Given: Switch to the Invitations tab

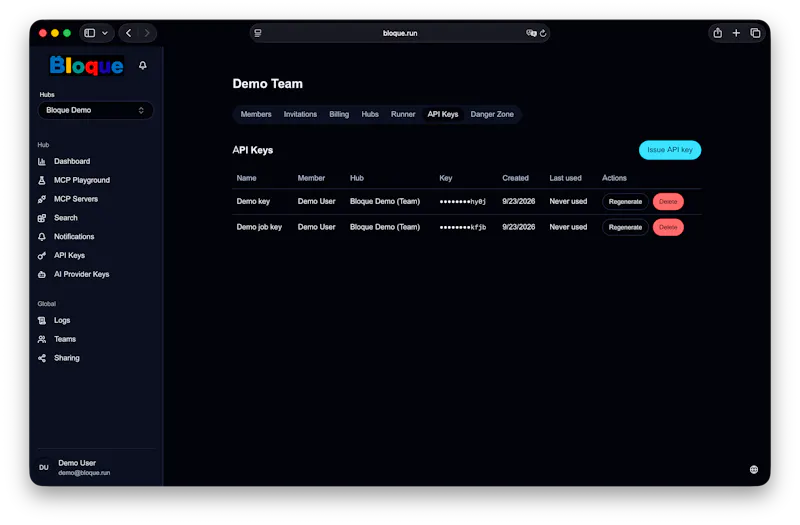Looking at the screenshot, I should click(x=300, y=114).
